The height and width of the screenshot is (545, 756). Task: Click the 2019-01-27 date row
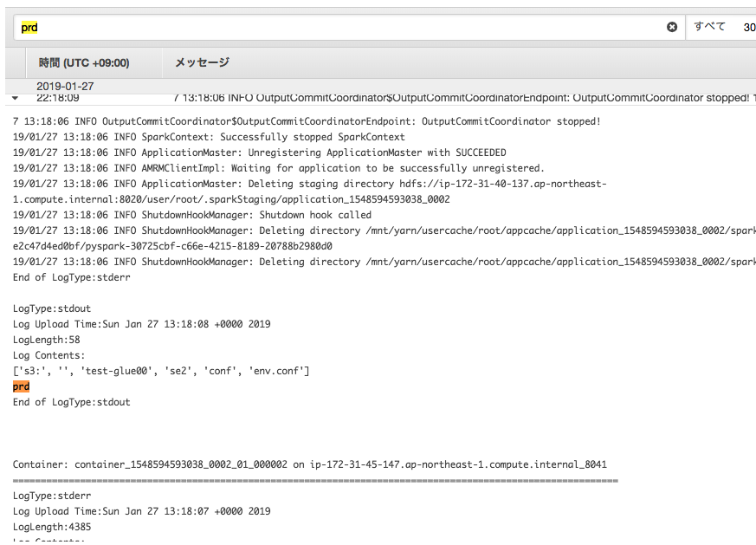pyautogui.click(x=65, y=87)
